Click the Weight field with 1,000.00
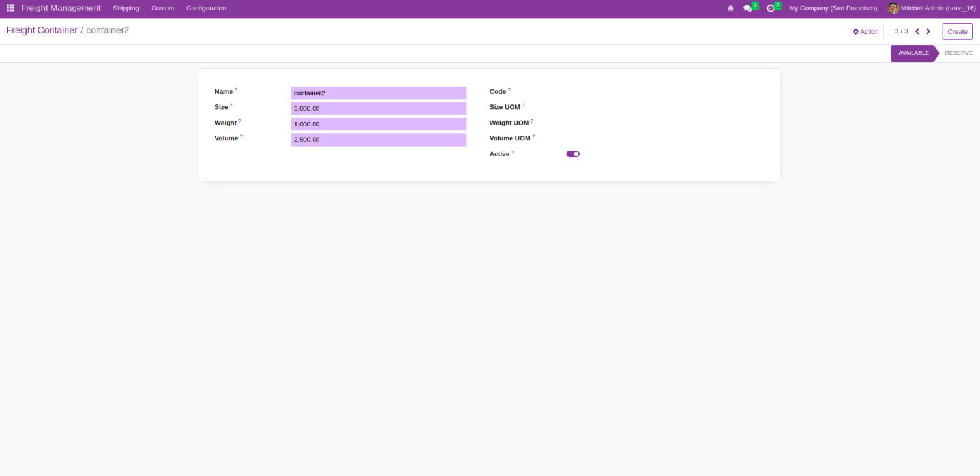 coord(379,125)
